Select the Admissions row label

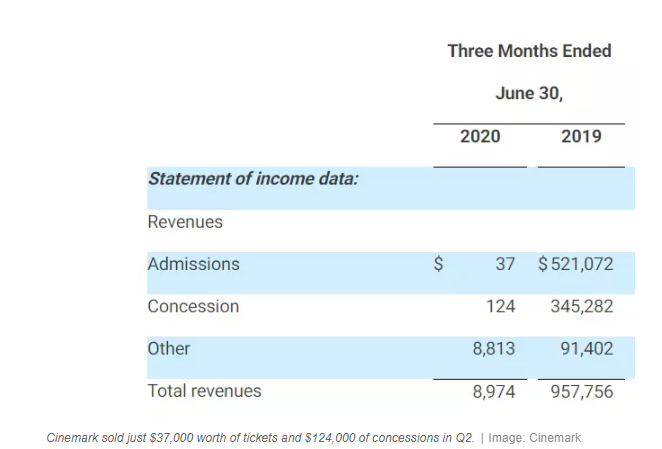tap(194, 264)
